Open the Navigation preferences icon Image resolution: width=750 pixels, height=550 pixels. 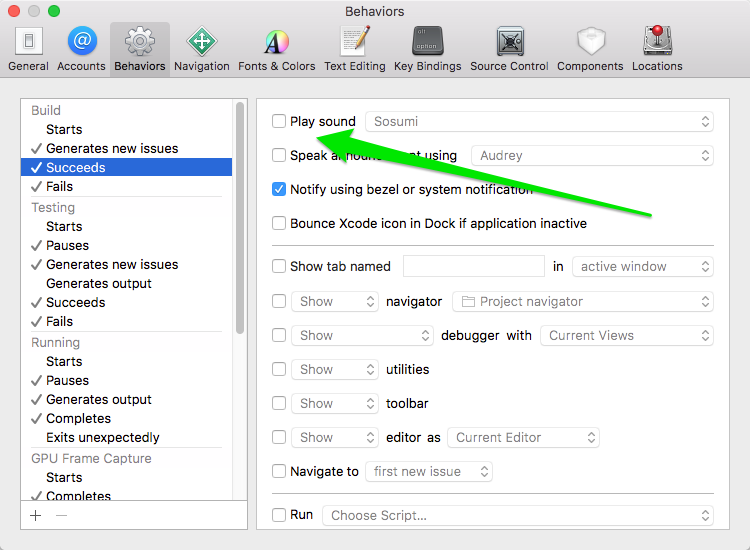coord(201,41)
